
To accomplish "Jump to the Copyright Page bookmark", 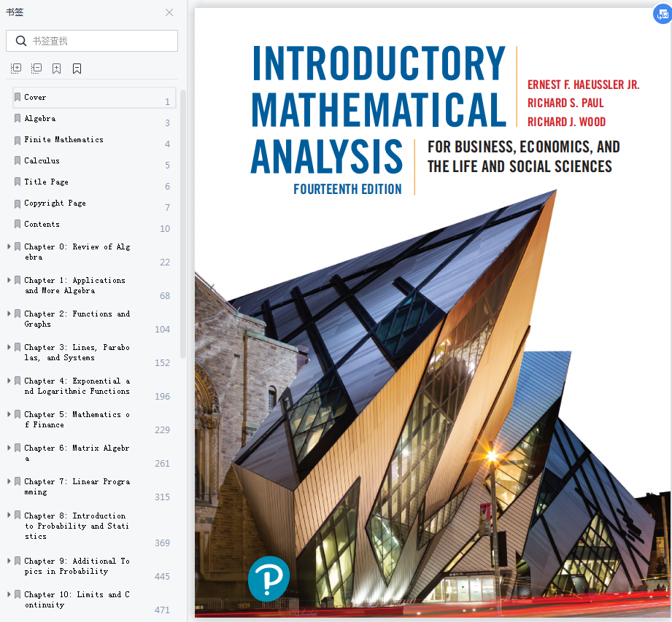I will 55,203.
